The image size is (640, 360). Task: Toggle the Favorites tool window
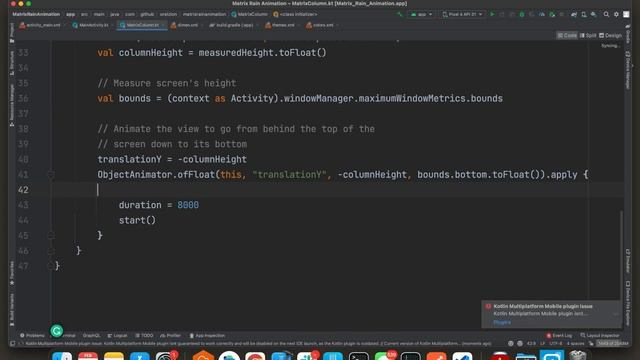coord(12,273)
